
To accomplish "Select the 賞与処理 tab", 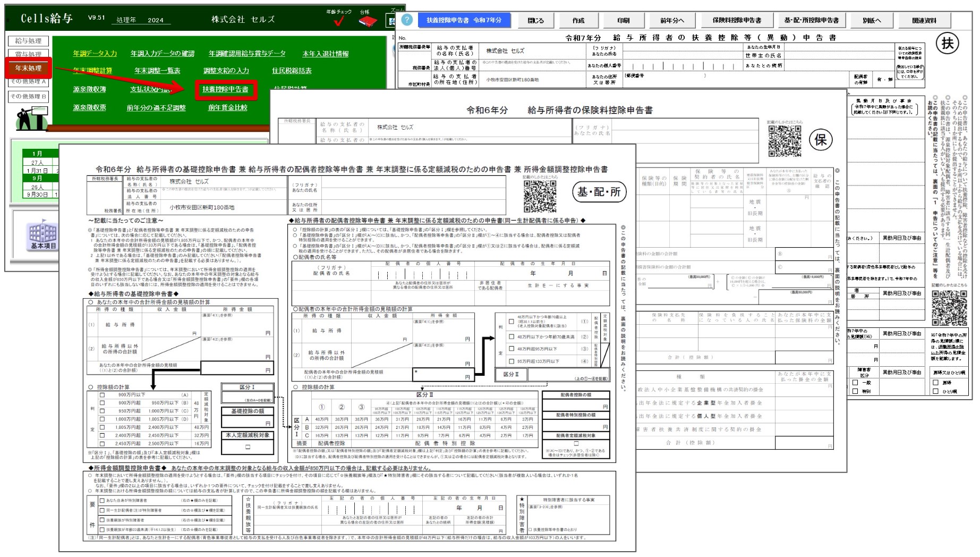I will point(29,53).
